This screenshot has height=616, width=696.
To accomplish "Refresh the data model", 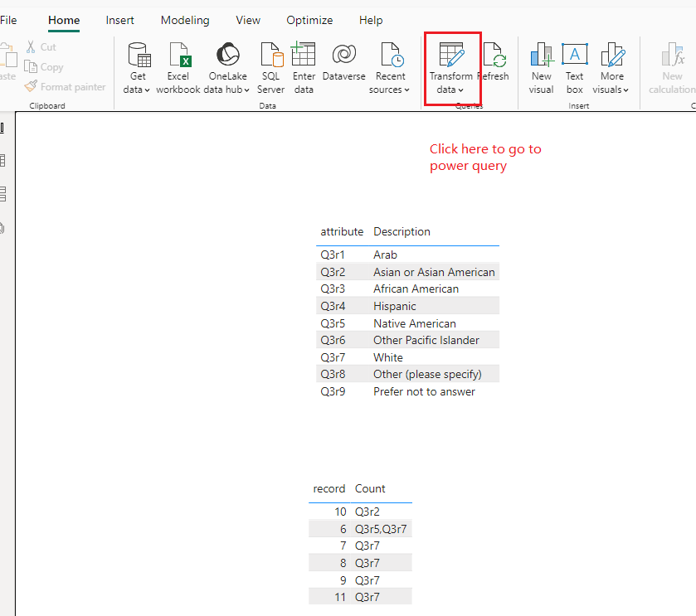I will click(x=495, y=62).
